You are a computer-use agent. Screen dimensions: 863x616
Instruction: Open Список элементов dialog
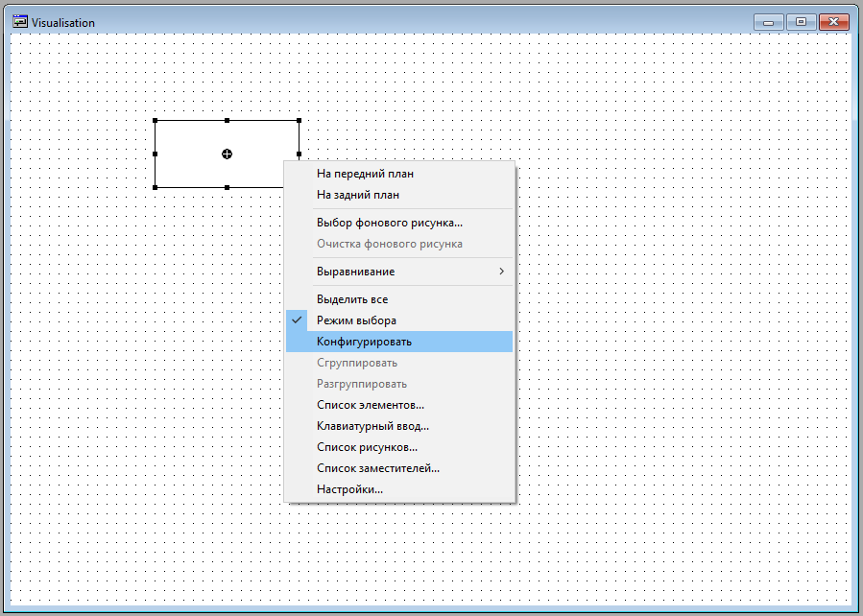370,405
